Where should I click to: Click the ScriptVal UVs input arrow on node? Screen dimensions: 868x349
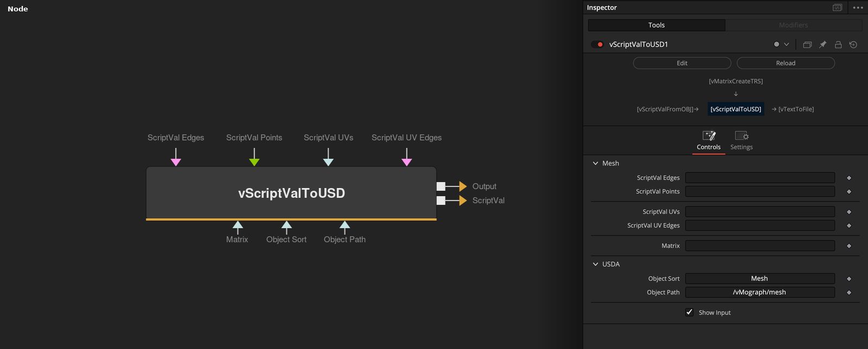(x=328, y=162)
